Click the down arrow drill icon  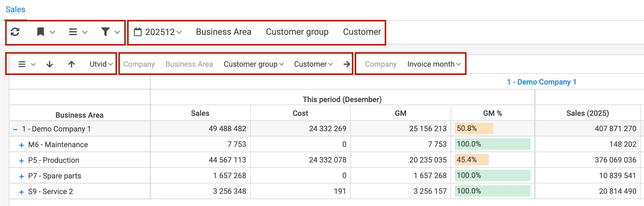pyautogui.click(x=49, y=64)
